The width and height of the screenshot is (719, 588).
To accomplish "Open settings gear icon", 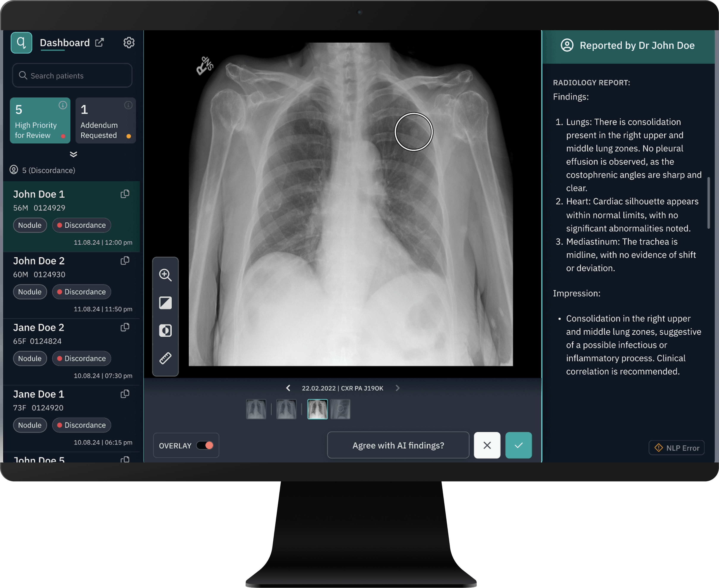I will 129,42.
